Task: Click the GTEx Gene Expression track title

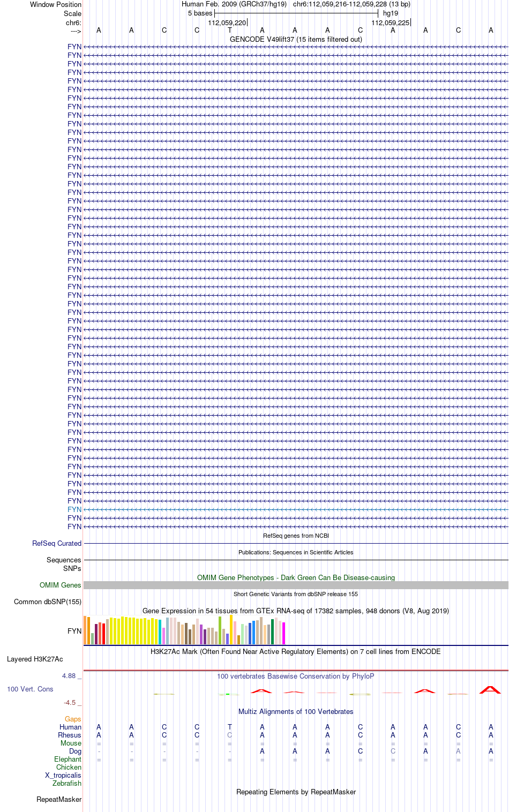Action: coord(296,611)
